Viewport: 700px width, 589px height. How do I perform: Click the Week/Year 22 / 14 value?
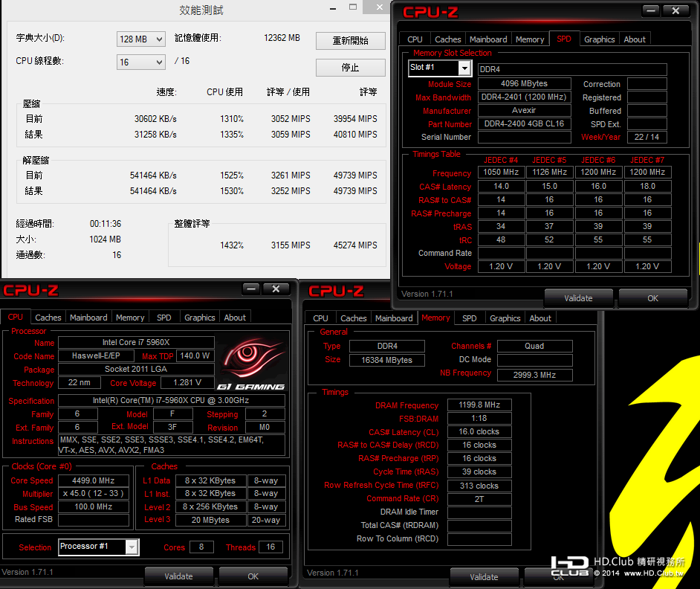(x=647, y=137)
